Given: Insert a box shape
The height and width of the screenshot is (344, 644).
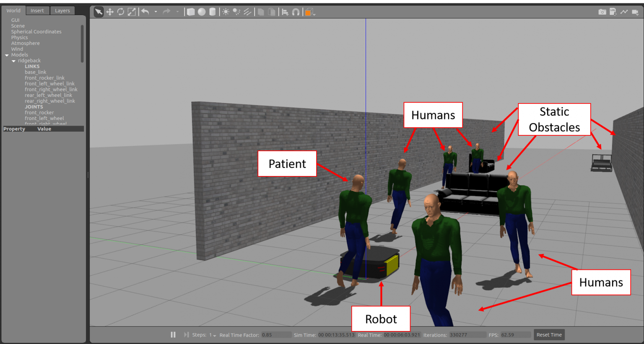Looking at the screenshot, I should (191, 12).
